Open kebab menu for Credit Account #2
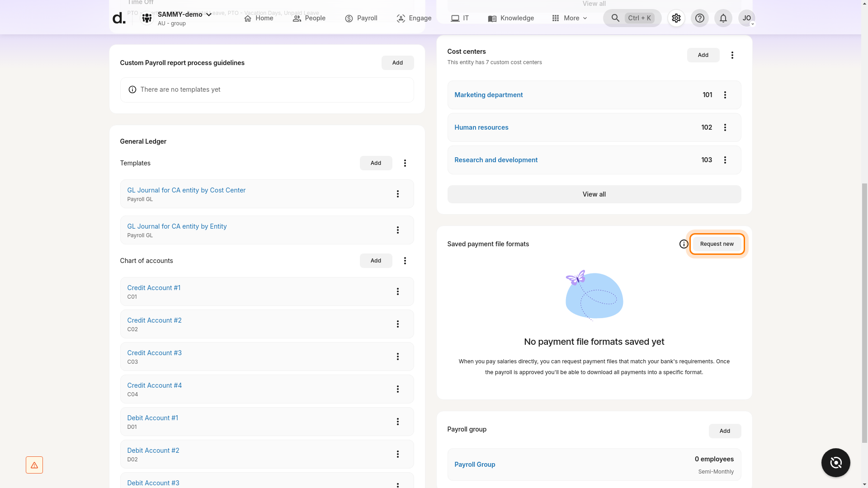The image size is (868, 488). pos(397,324)
